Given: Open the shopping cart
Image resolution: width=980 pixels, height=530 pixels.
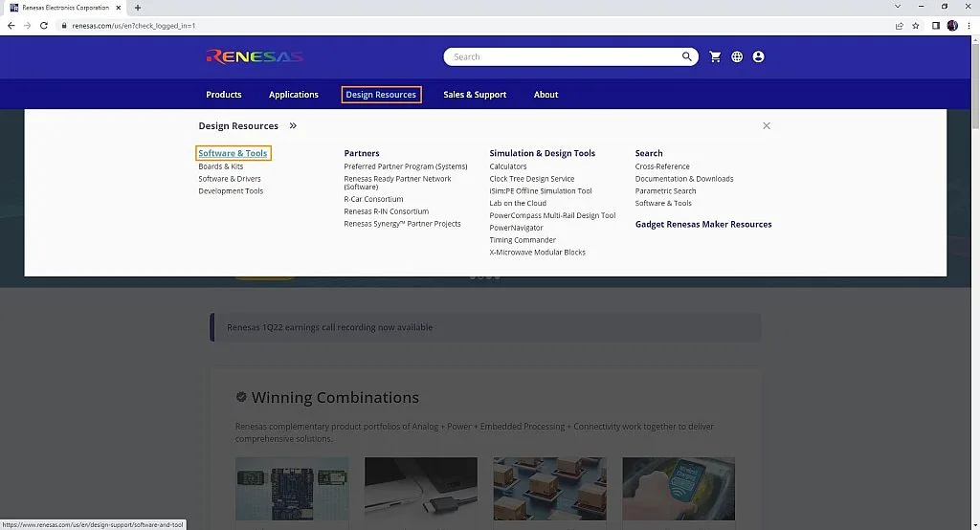Looking at the screenshot, I should (715, 56).
